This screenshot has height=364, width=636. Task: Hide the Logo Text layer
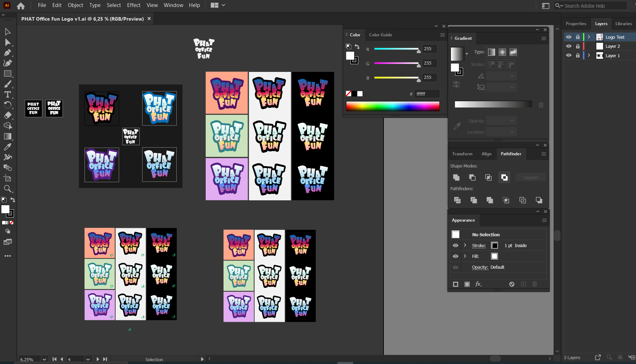[569, 37]
